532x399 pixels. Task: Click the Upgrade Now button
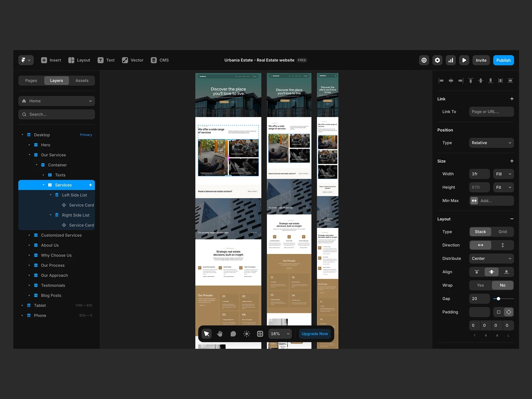315,334
